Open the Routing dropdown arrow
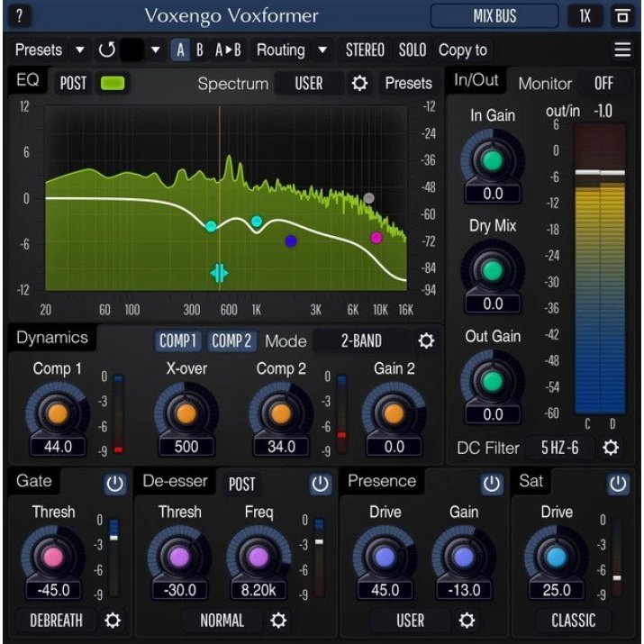This screenshot has height=644, width=644. point(322,50)
